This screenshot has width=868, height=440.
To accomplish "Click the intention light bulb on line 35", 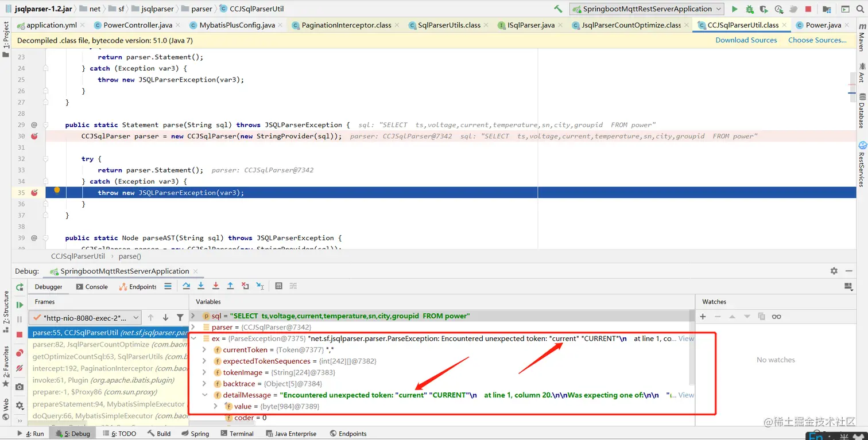I will point(57,191).
